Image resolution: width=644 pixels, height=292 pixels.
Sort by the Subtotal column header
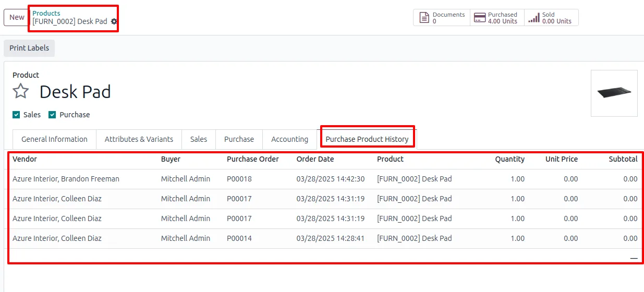coord(623,159)
